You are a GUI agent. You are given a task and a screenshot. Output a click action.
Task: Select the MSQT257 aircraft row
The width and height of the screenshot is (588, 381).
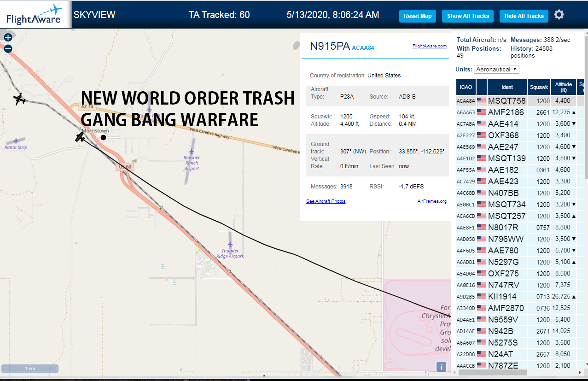coord(520,216)
